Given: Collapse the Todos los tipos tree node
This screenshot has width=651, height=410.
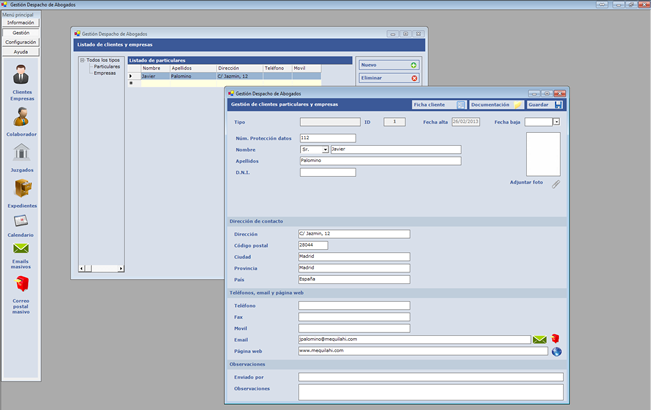Looking at the screenshot, I should point(82,60).
